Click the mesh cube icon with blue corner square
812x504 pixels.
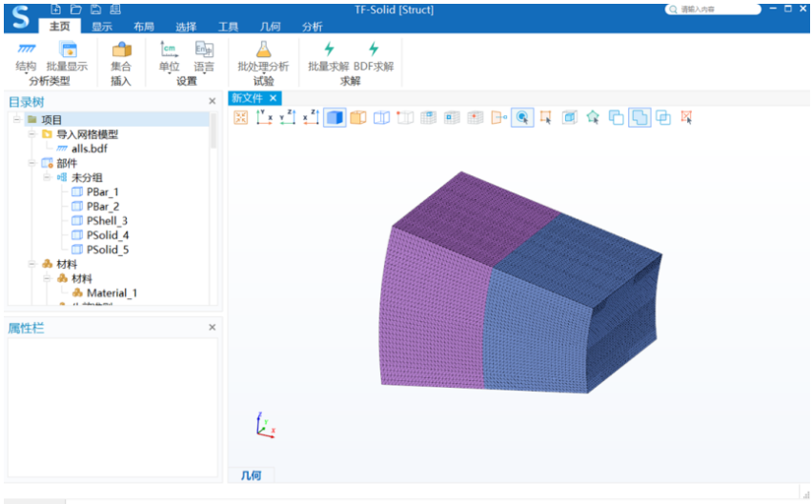coord(428,117)
